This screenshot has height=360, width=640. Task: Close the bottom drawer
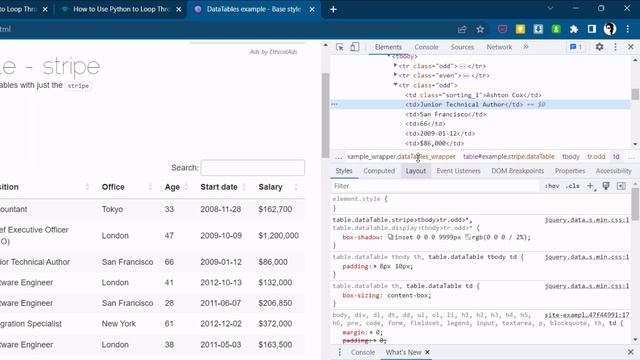coord(631,352)
